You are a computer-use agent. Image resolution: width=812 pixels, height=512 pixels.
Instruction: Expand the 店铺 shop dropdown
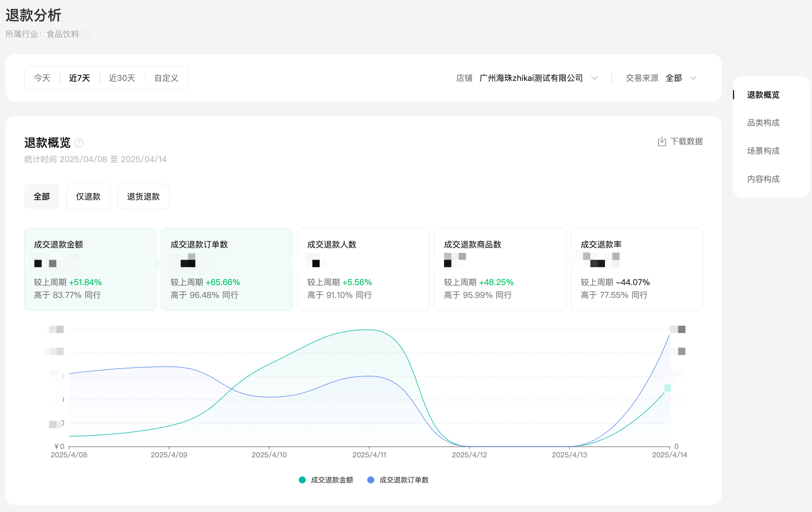pos(531,78)
